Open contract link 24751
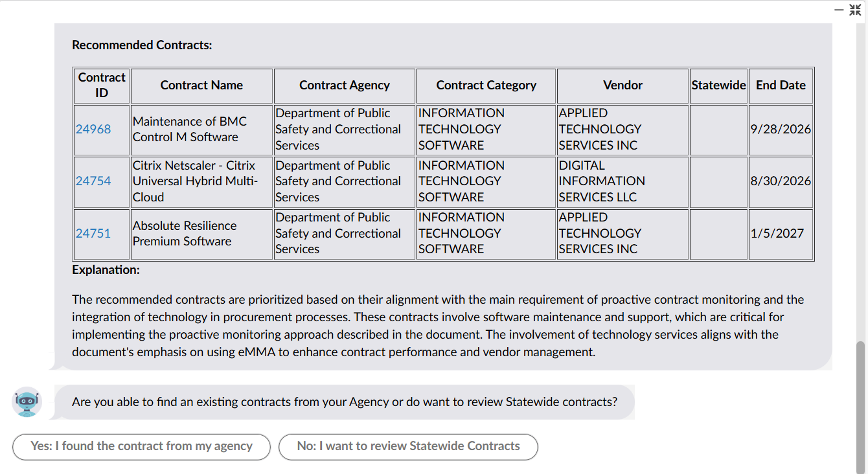The height and width of the screenshot is (474, 868). pyautogui.click(x=93, y=233)
